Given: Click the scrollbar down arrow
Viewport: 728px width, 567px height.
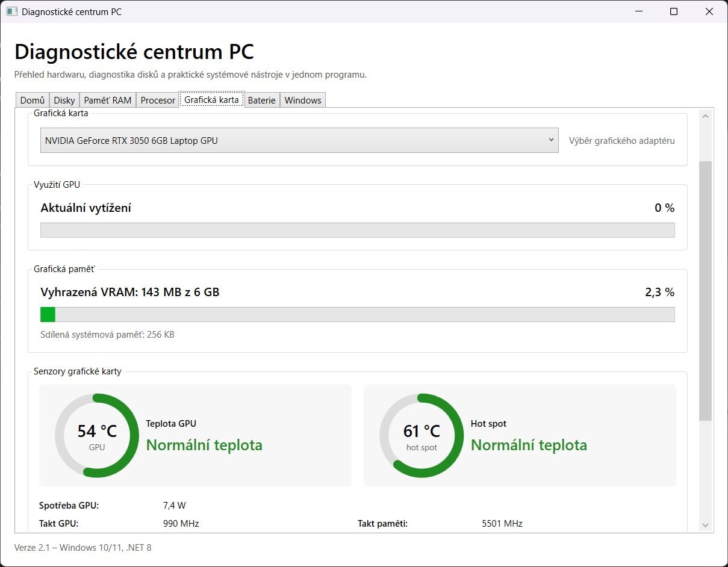Looking at the screenshot, I should [x=706, y=525].
